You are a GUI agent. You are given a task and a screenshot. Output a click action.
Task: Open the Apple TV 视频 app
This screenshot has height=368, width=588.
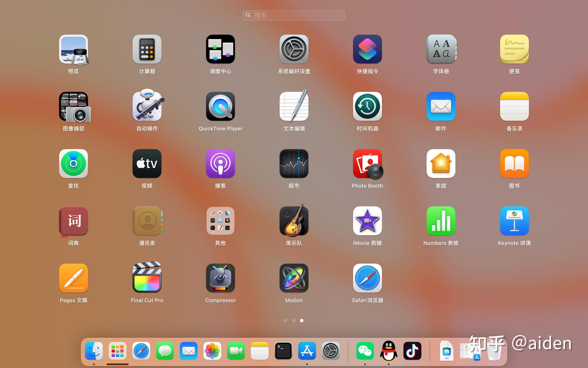click(147, 164)
